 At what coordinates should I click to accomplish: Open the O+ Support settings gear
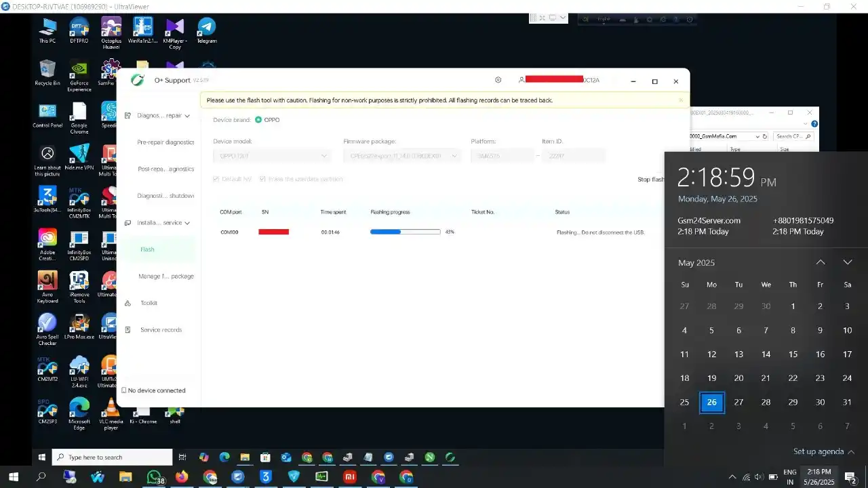pos(498,80)
